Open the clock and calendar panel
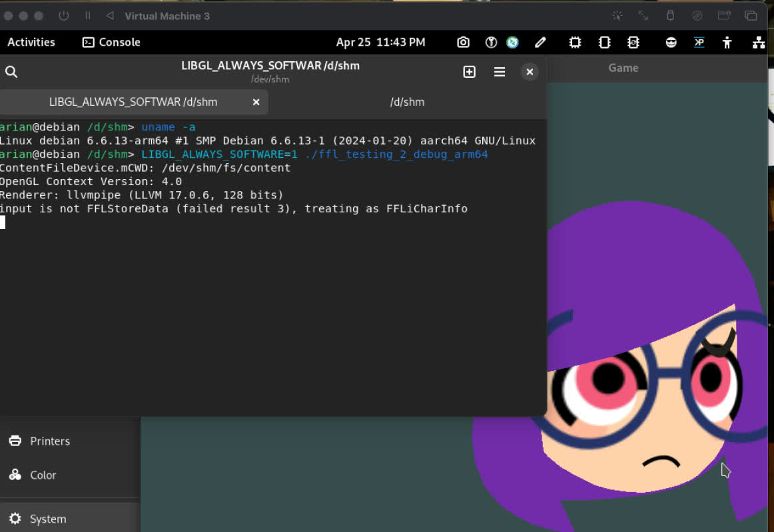This screenshot has width=774, height=532. (x=380, y=42)
